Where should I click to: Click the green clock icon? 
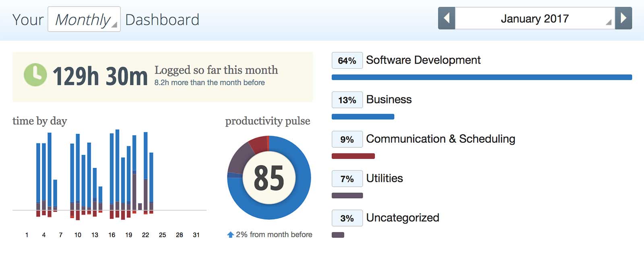tap(35, 75)
